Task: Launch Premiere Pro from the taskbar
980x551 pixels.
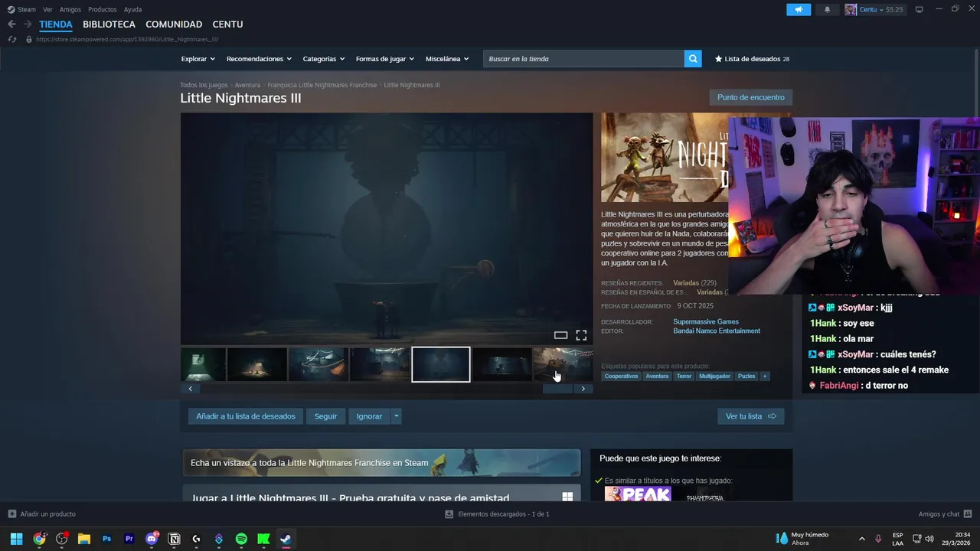Action: point(129,539)
